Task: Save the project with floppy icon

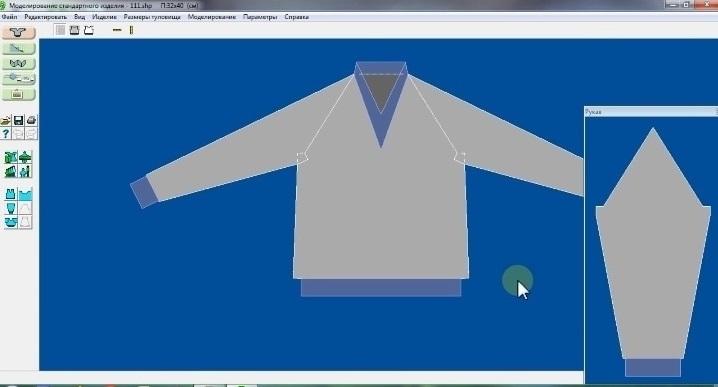Action: tap(18, 120)
